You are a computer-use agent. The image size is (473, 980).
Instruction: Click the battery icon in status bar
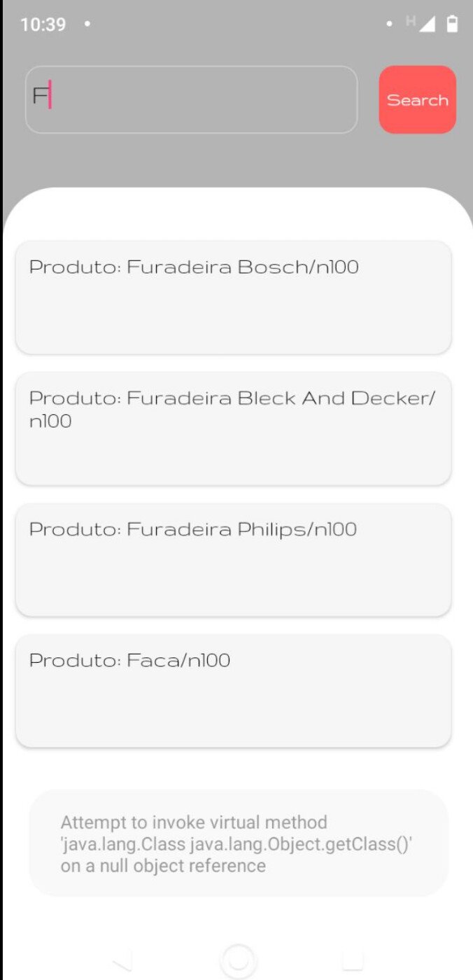coord(452,24)
